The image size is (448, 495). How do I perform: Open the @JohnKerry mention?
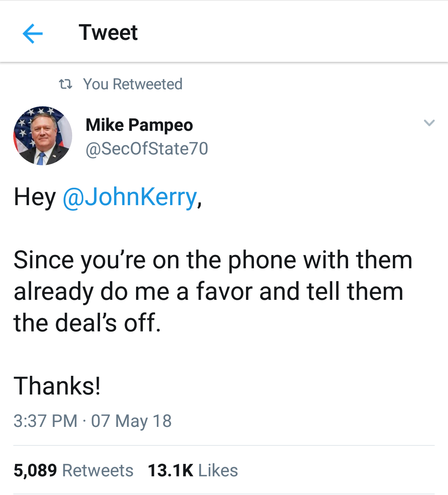coord(129,197)
